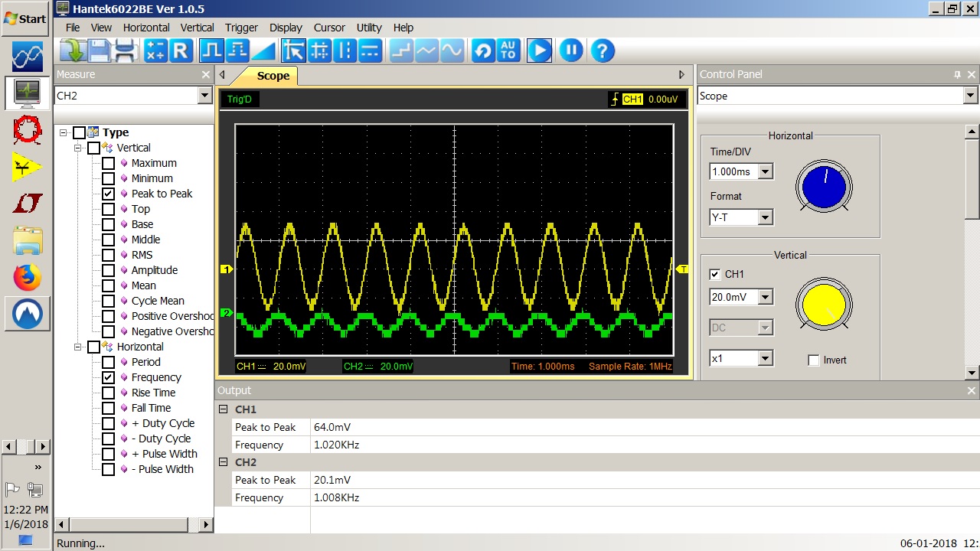Turn the yellow CH1 volts knob

tap(825, 304)
